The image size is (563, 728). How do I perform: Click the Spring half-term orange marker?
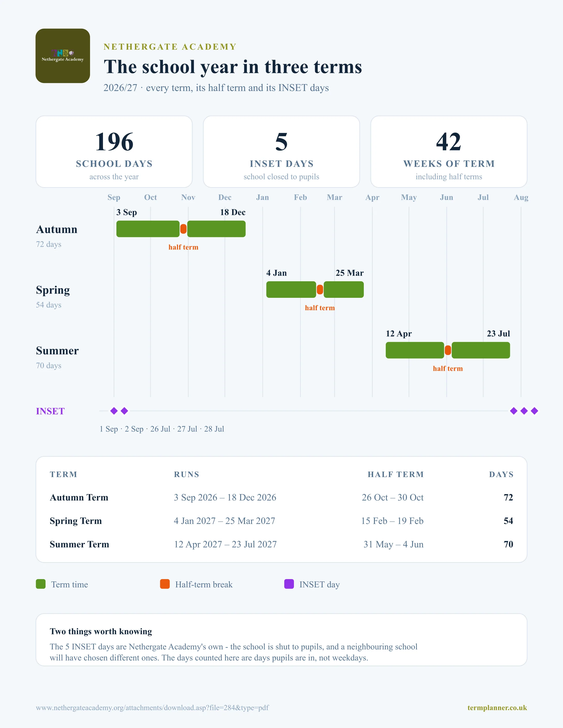[x=320, y=290]
